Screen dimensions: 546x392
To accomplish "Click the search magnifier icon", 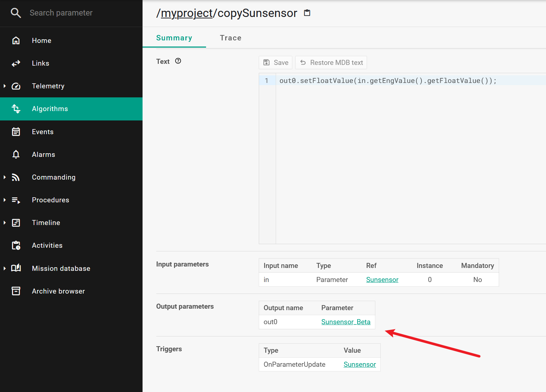I will (16, 13).
